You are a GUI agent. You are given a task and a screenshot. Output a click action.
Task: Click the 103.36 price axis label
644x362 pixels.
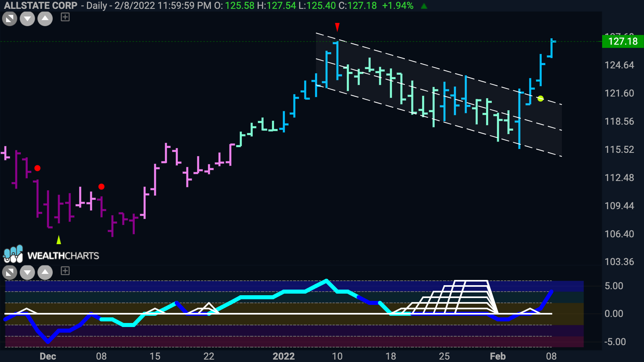619,262
